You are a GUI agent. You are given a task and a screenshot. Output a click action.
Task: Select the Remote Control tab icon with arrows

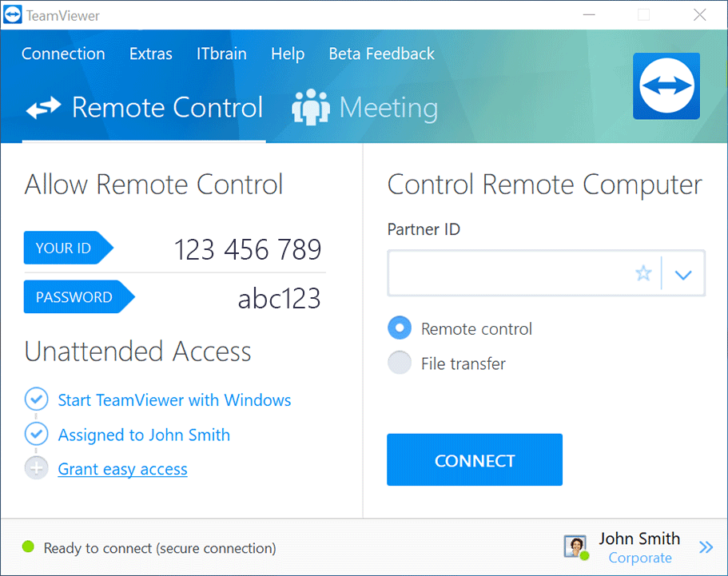point(42,108)
